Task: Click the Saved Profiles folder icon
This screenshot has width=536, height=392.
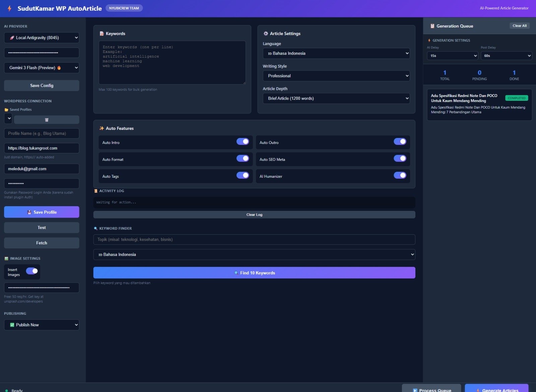Action: click(x=6, y=109)
